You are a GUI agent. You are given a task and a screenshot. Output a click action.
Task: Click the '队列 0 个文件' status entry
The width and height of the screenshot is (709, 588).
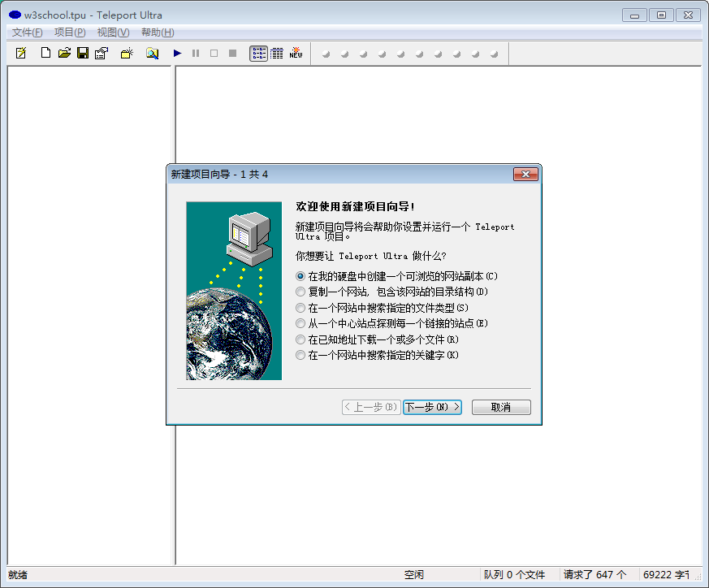coord(515,575)
